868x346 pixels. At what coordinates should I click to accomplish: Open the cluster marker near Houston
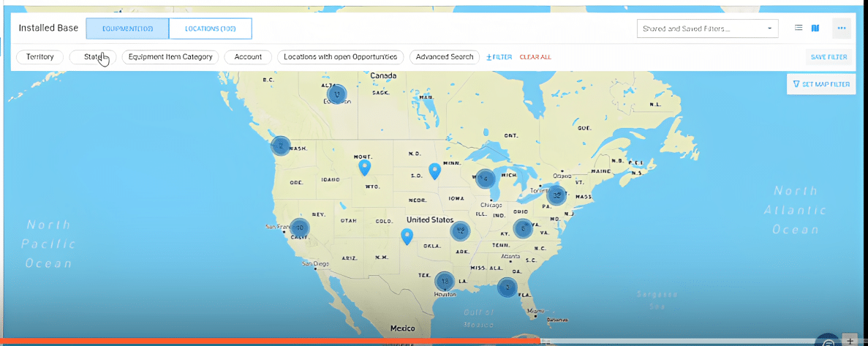(445, 282)
